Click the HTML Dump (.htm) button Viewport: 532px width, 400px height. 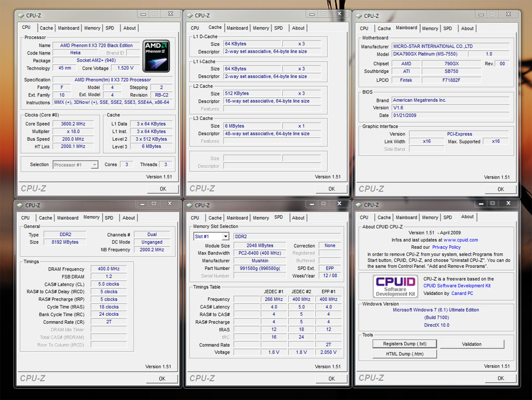[404, 354]
